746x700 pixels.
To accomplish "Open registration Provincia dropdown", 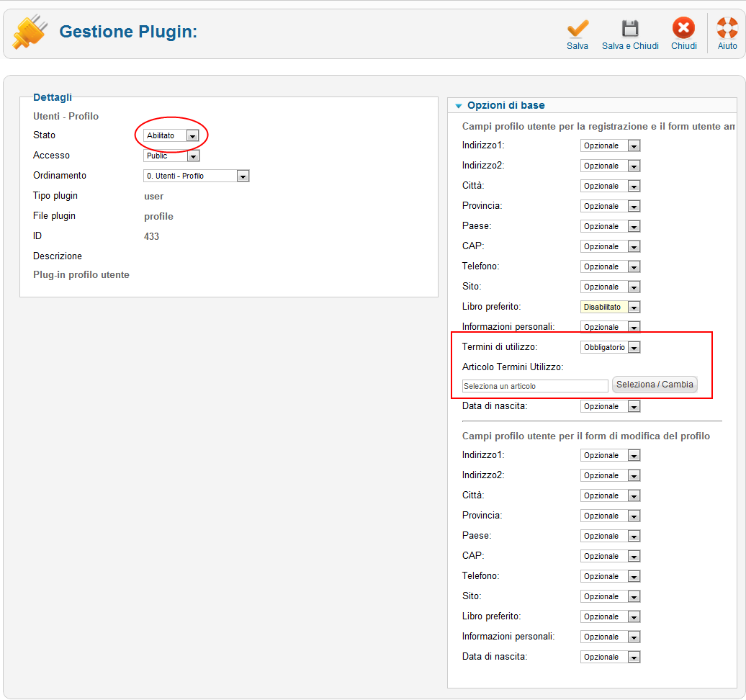I will 610,206.
